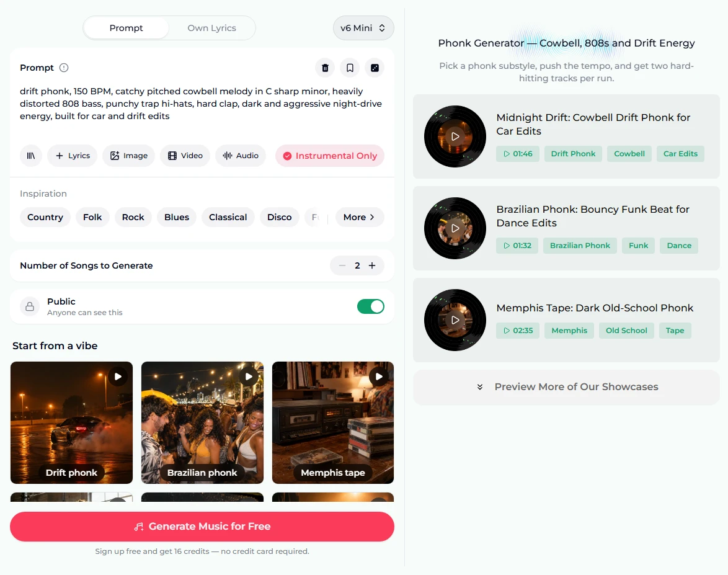
Task: Attach a video reference
Action: pyautogui.click(x=185, y=156)
